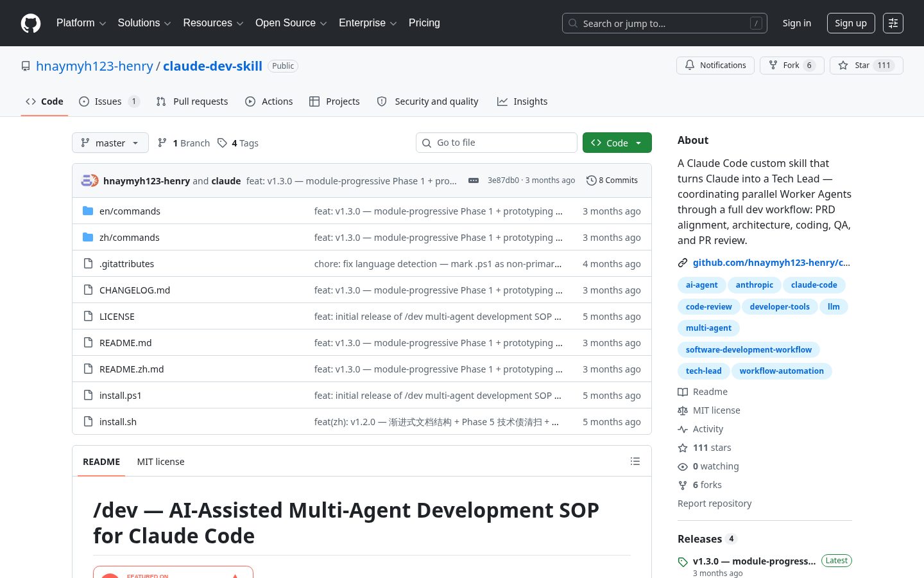Click the Go to file search field
Image resolution: width=924 pixels, height=578 pixels.
(x=497, y=143)
